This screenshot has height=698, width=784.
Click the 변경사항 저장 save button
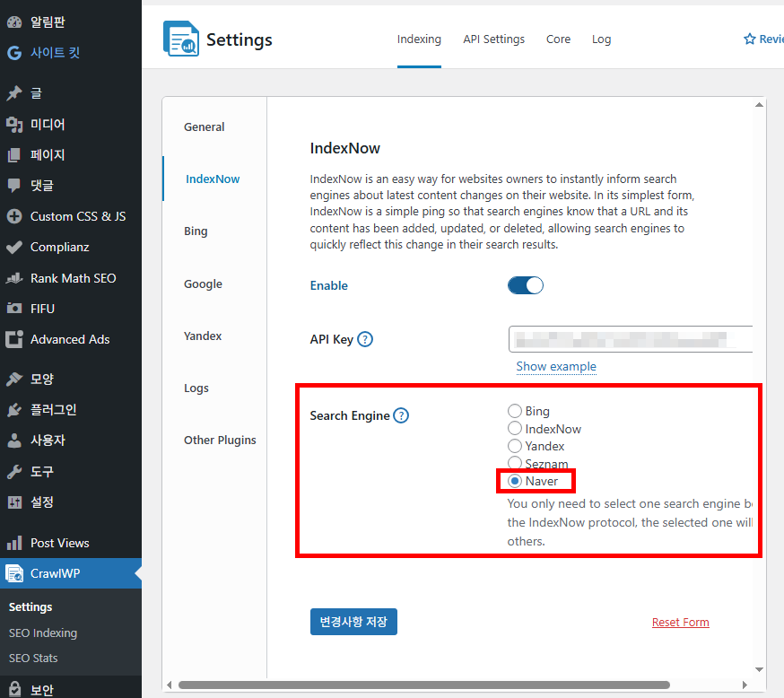pos(353,622)
